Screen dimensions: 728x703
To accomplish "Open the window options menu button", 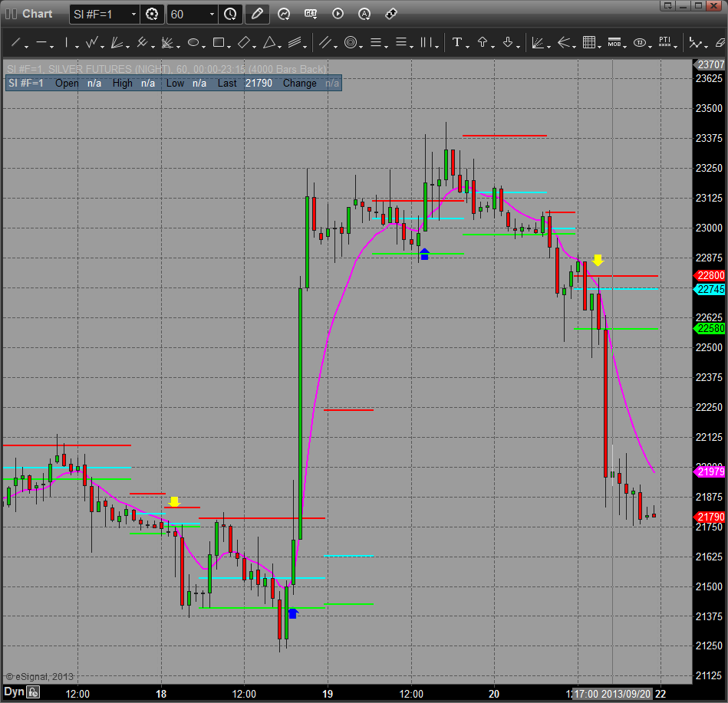I will 668,5.
